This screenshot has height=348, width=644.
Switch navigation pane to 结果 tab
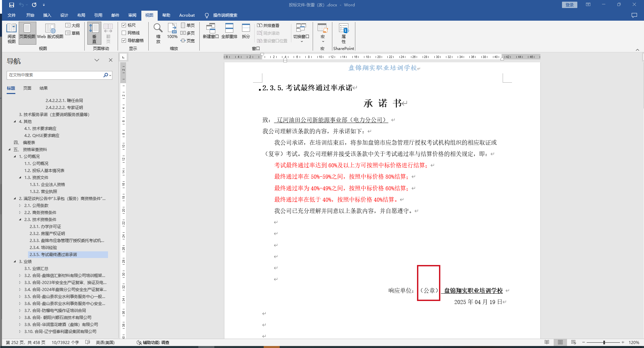[43, 88]
